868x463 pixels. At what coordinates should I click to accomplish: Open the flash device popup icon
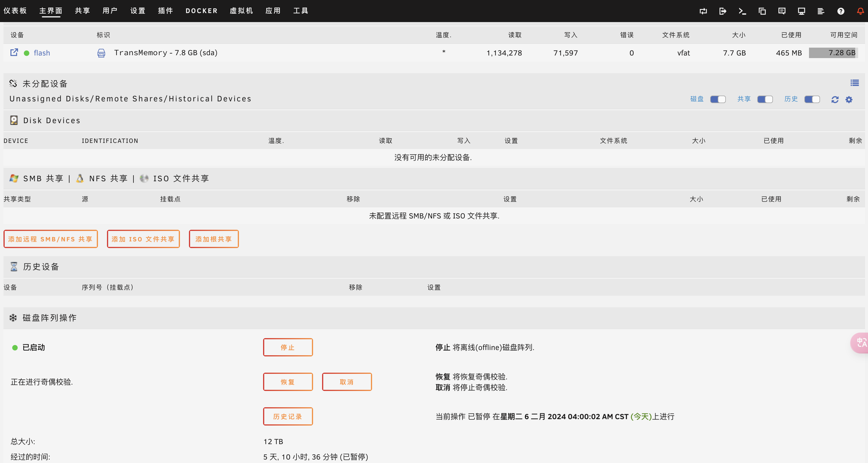coord(14,53)
